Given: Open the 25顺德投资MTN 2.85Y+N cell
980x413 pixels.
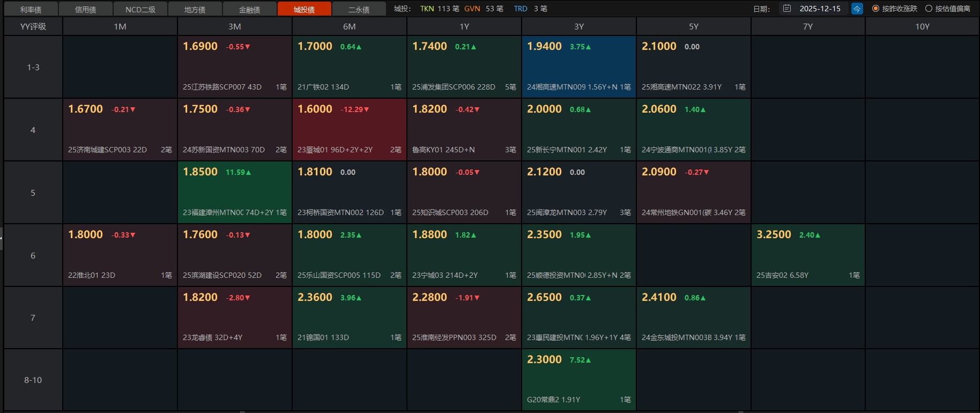Looking at the screenshot, I should click(x=579, y=255).
